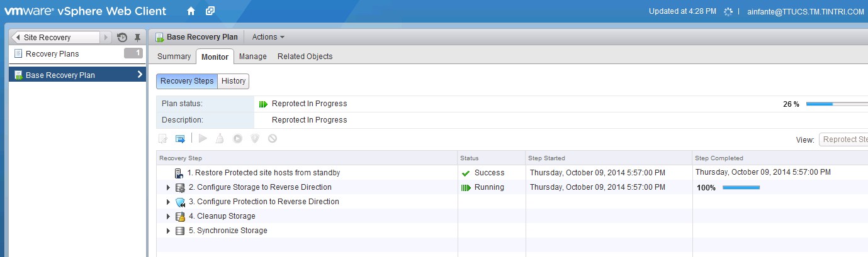Click the host icon of step 1

point(179,173)
